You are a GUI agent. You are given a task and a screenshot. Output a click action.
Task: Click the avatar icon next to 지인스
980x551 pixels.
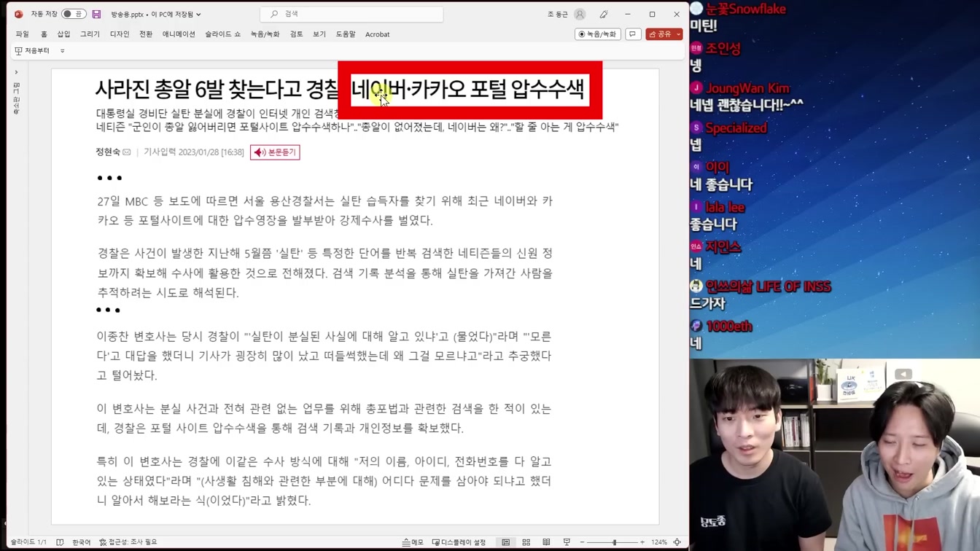696,247
